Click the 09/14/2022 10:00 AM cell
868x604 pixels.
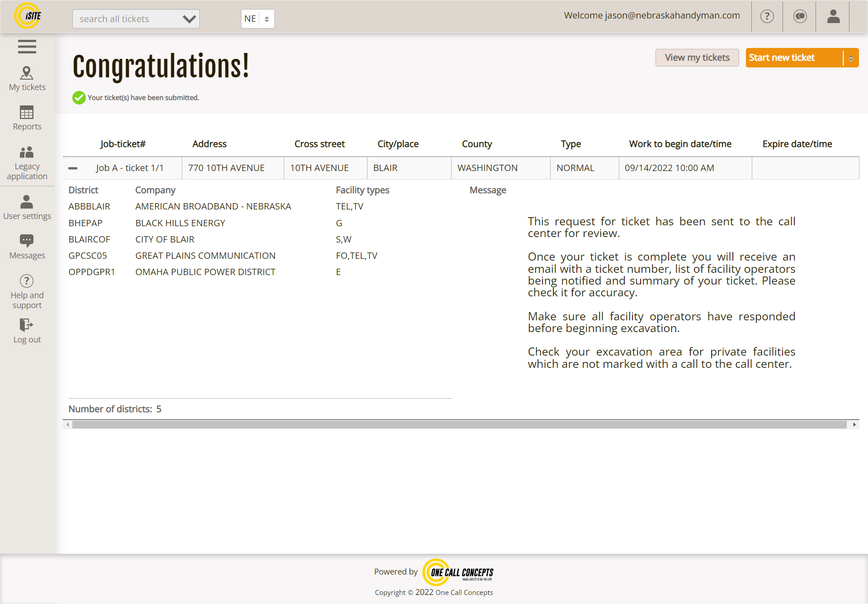click(685, 168)
